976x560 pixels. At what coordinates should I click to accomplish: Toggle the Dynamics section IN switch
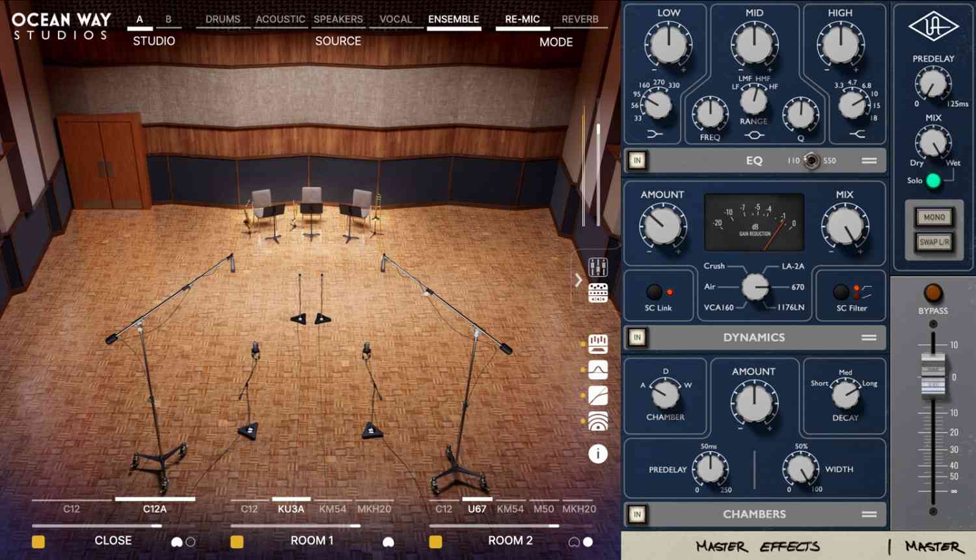coord(636,337)
